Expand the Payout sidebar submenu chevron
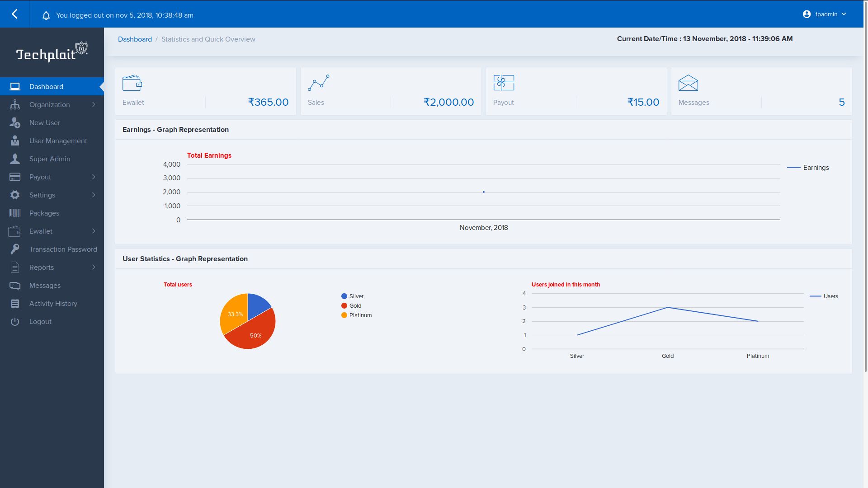Screen dimensions: 868x488 pyautogui.click(x=94, y=177)
